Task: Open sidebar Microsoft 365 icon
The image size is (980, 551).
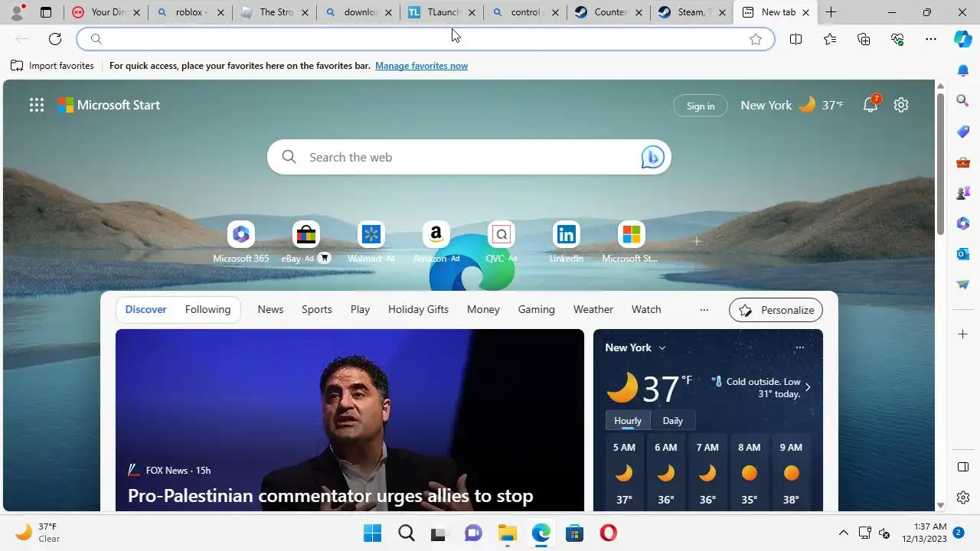Action: (x=963, y=223)
